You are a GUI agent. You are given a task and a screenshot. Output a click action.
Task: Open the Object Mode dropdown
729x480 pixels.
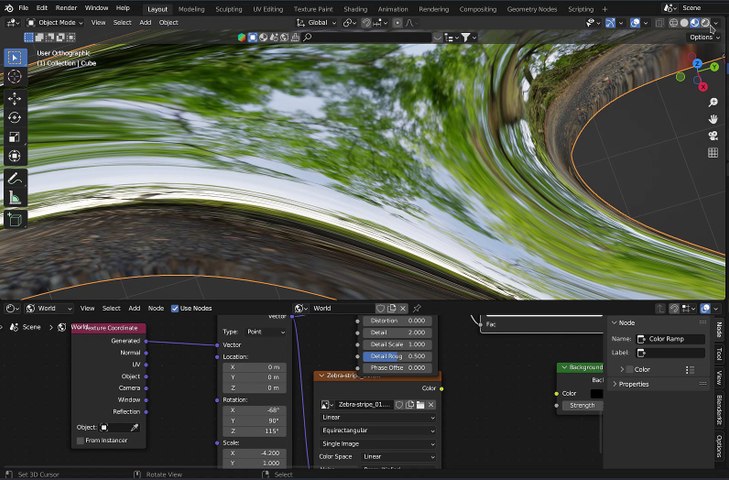[x=55, y=22]
